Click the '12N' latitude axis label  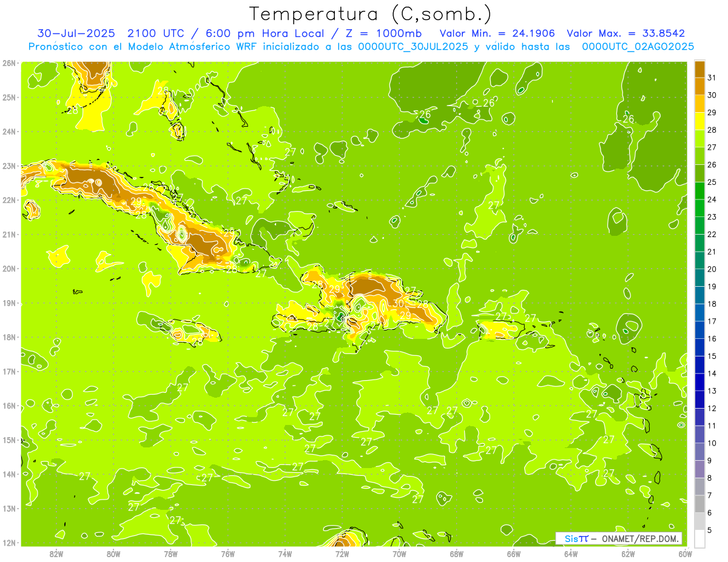9,543
